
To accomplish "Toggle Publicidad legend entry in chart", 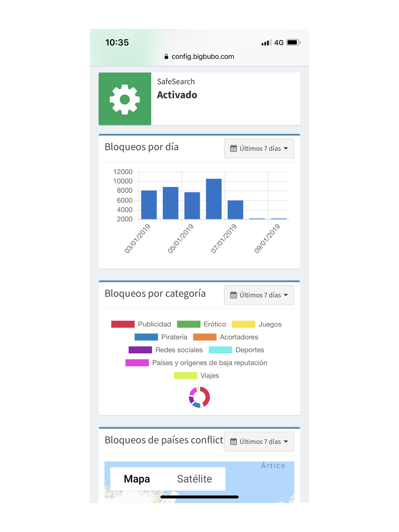I will [x=141, y=324].
